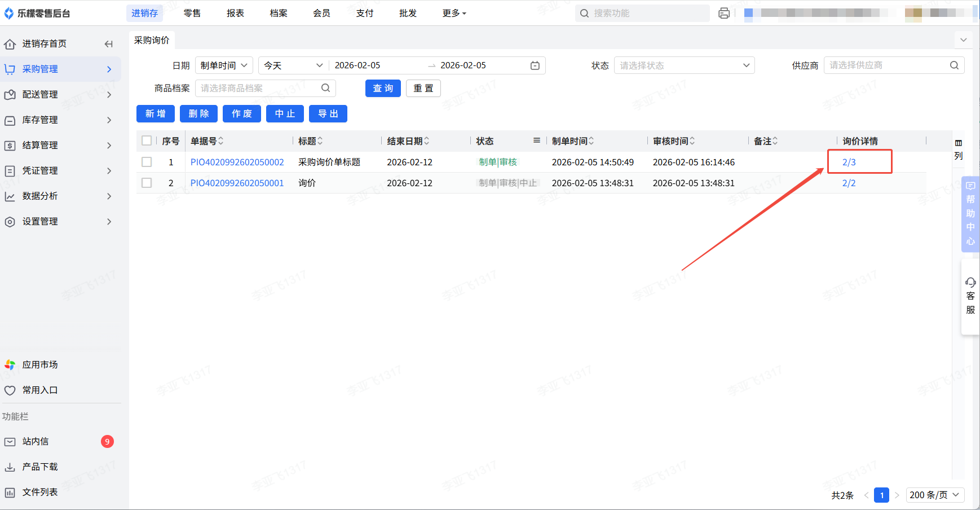
Task: Sort by the 单据号 column header
Action: [207, 141]
